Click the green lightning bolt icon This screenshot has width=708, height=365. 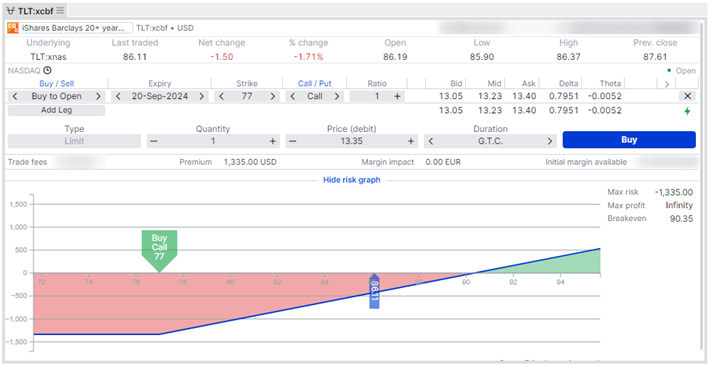coord(687,111)
